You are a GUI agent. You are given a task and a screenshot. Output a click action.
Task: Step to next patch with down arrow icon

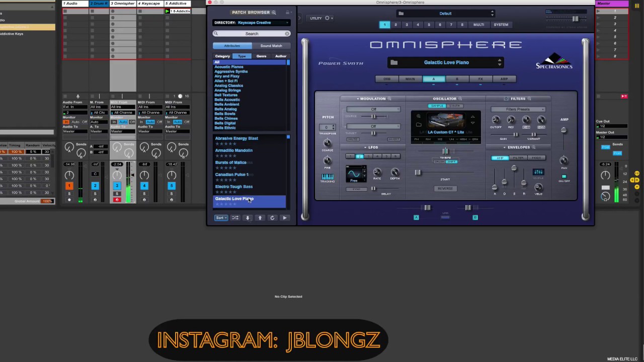[x=248, y=218]
